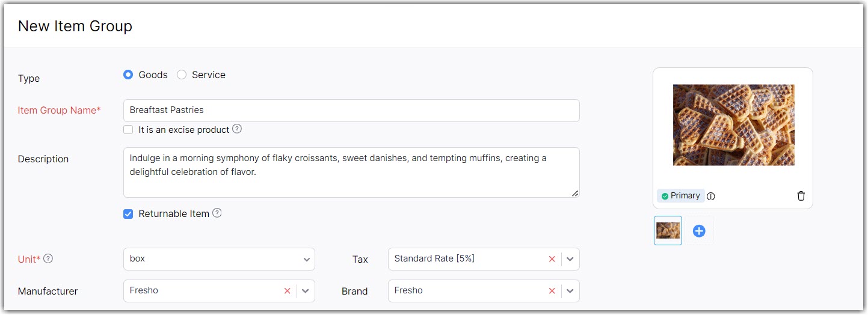
Task: Click the Item Group Name field
Action: pos(351,111)
